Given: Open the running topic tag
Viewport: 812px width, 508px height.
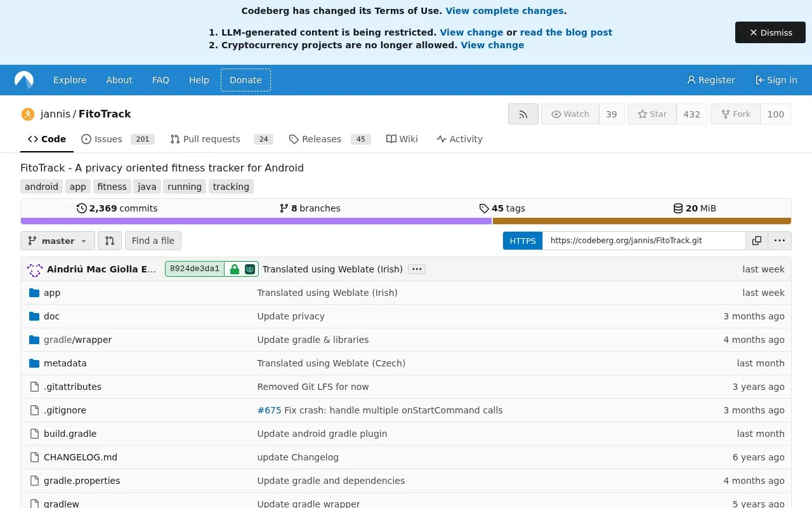Looking at the screenshot, I should (185, 187).
